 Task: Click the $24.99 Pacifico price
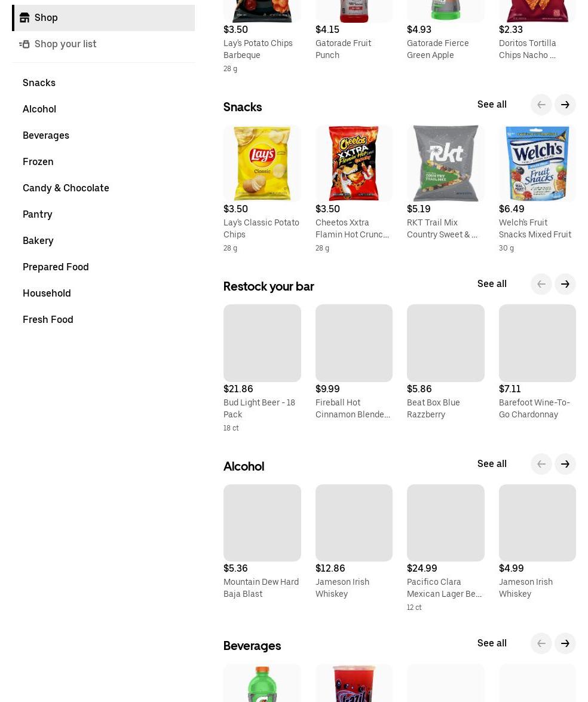click(x=422, y=568)
